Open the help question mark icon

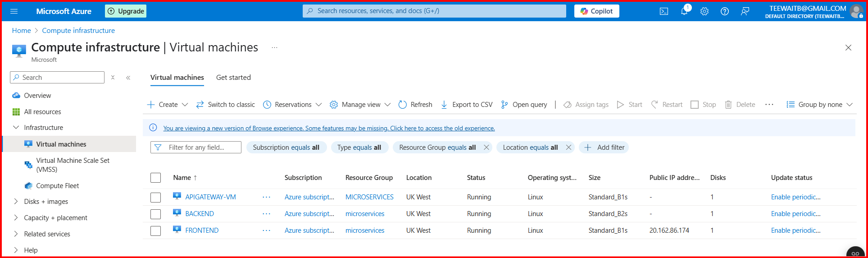coord(725,11)
